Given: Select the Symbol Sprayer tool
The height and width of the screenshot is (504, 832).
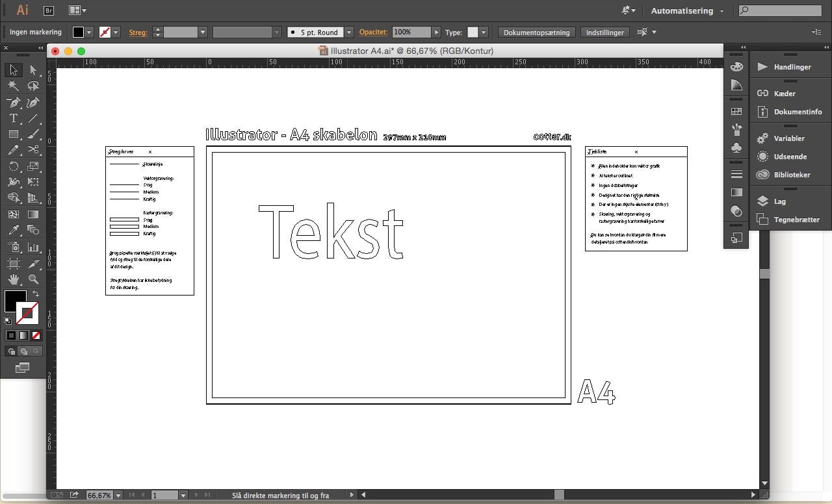Looking at the screenshot, I should coord(13,247).
